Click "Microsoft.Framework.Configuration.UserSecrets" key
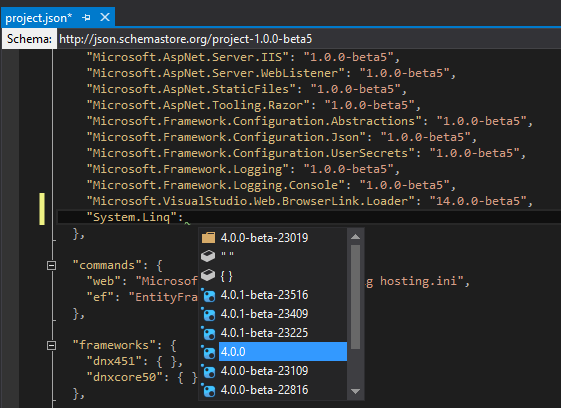Image resolution: width=561 pixels, height=408 pixels. (x=250, y=153)
